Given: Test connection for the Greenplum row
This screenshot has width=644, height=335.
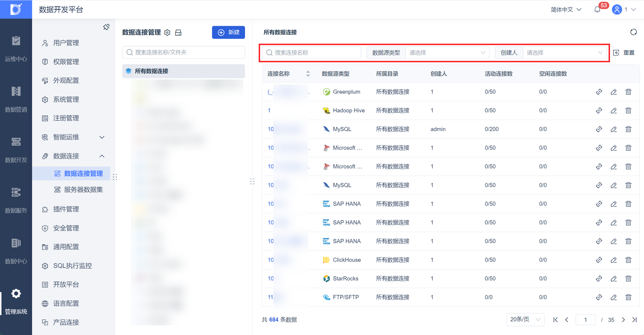Looking at the screenshot, I should coord(599,92).
